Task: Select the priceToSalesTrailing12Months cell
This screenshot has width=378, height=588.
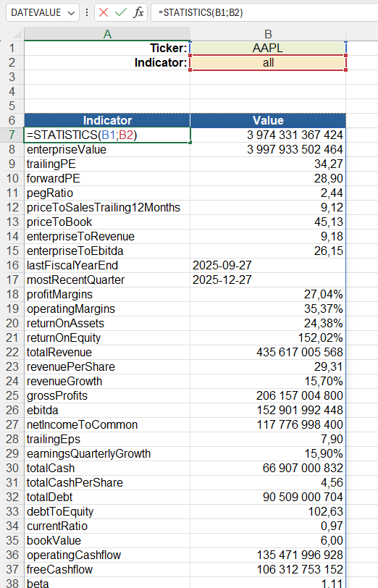Action: point(107,207)
